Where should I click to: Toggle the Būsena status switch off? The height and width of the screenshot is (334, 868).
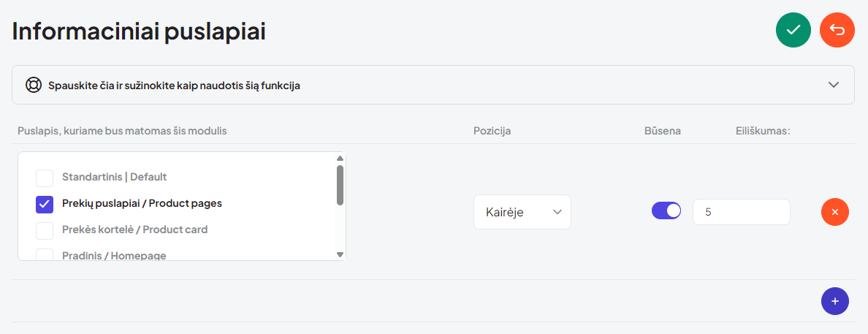click(x=666, y=211)
